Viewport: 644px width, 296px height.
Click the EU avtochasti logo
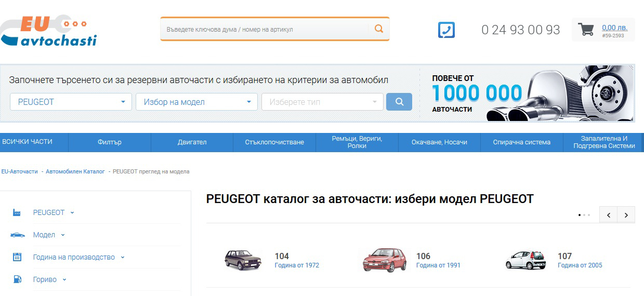49,31
